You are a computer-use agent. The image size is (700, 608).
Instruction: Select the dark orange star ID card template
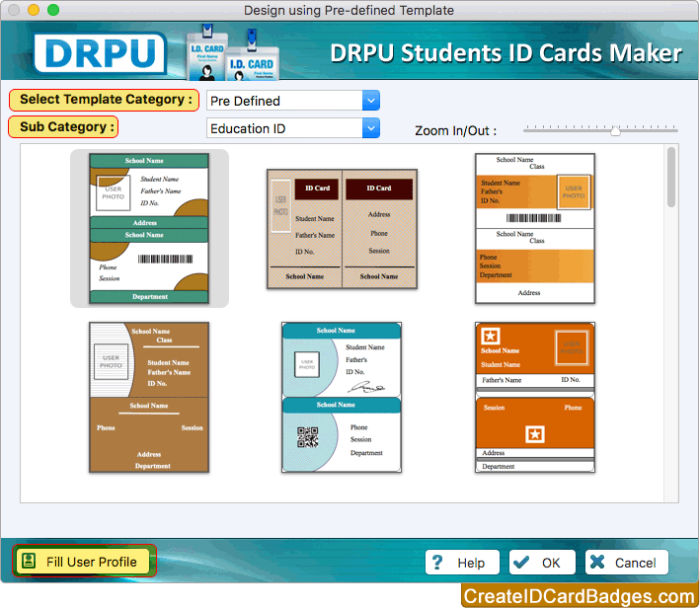point(535,397)
